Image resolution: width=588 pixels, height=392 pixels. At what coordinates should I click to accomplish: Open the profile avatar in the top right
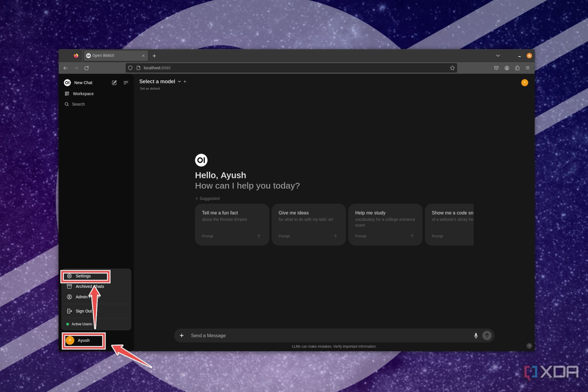coord(524,82)
